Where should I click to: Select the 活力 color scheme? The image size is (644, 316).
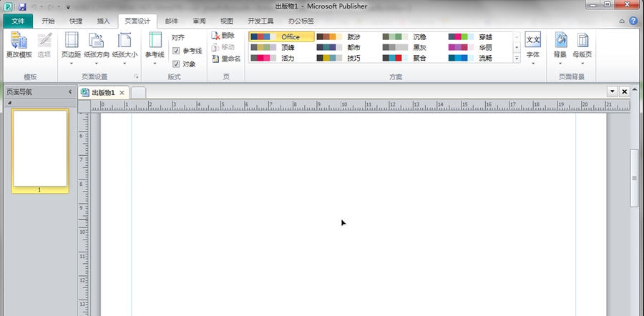pos(281,59)
